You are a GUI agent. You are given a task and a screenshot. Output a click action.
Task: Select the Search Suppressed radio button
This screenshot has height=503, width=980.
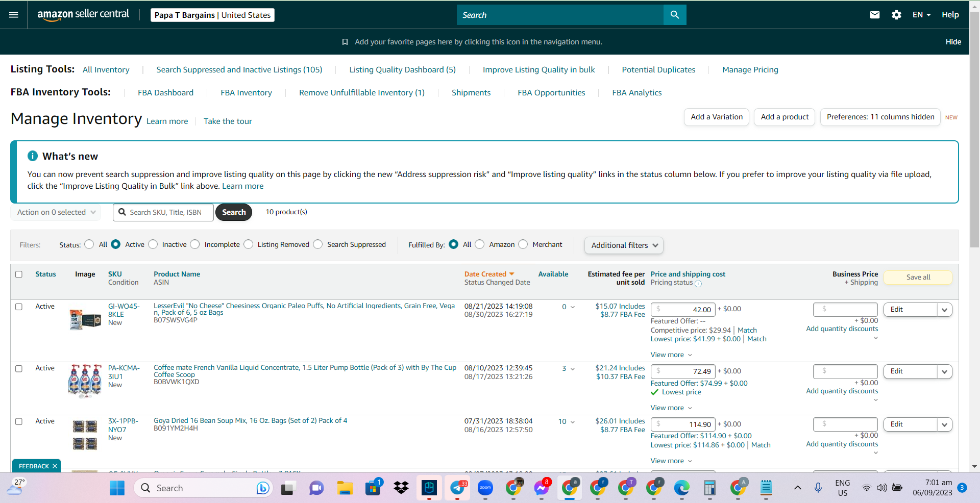pyautogui.click(x=318, y=244)
